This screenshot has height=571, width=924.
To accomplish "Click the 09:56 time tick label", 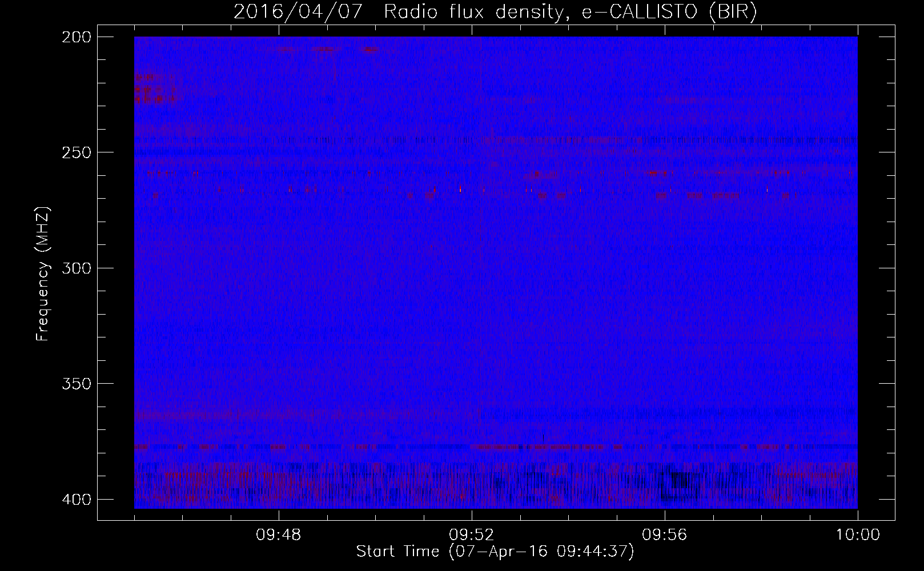I will point(665,536).
